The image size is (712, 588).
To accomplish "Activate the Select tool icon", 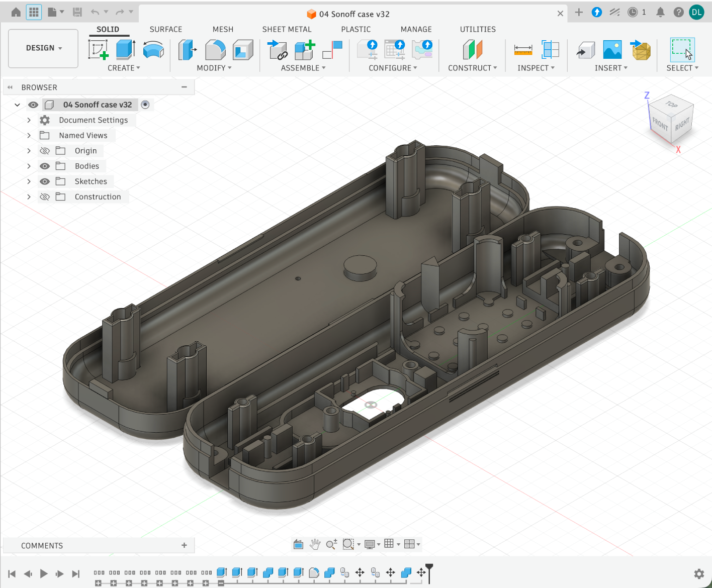I will (682, 50).
